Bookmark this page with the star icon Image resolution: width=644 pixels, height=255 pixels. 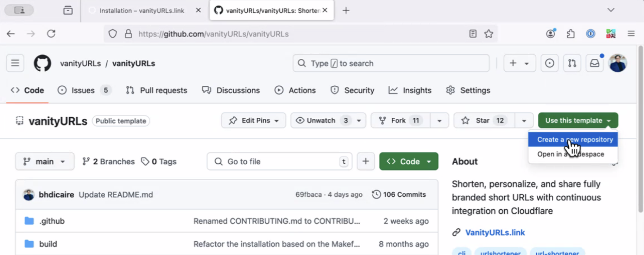point(488,34)
